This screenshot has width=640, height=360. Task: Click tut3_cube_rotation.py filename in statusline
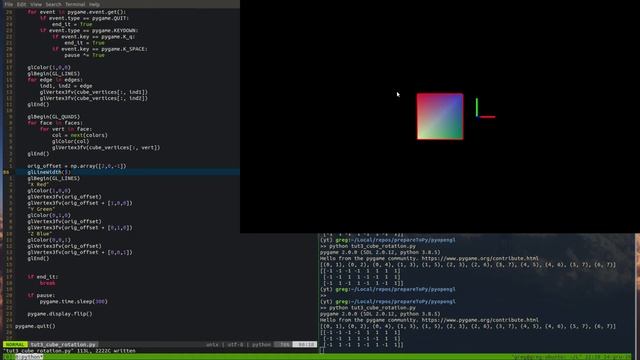(64, 344)
